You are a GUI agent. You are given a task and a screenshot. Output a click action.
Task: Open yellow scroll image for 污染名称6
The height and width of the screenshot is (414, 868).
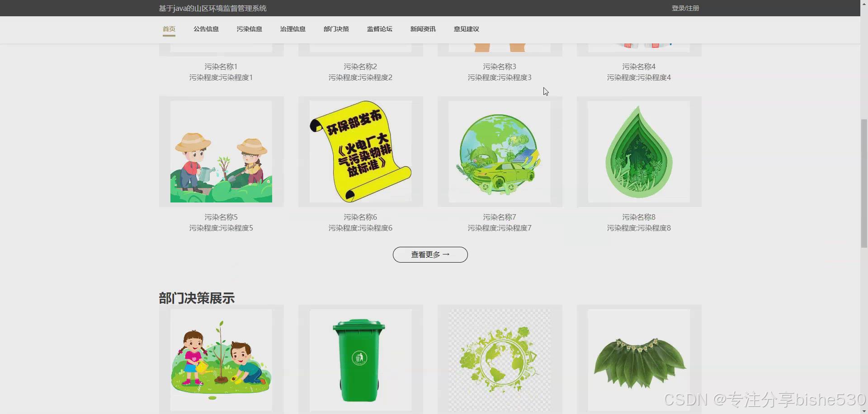360,151
